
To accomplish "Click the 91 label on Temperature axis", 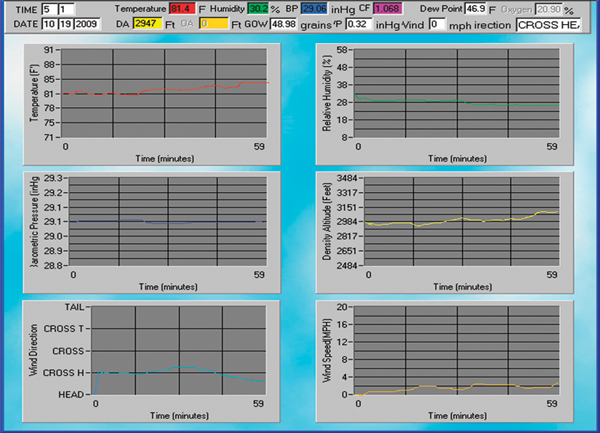I will click(x=49, y=50).
